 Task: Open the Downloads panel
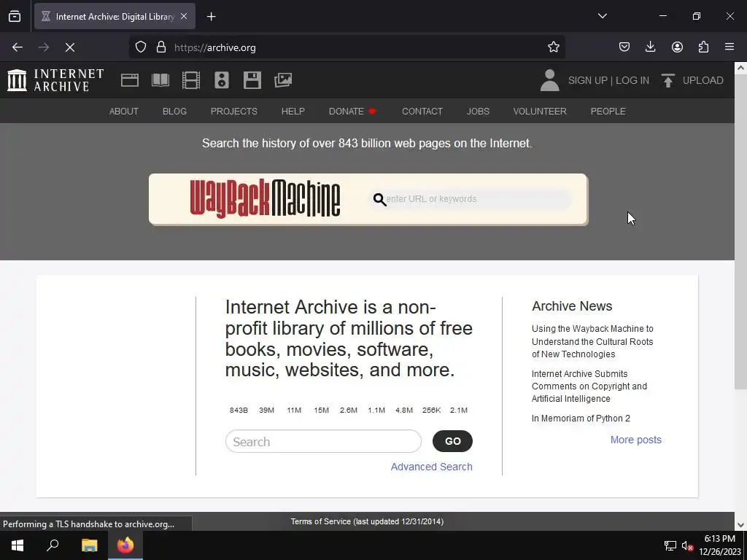(650, 47)
